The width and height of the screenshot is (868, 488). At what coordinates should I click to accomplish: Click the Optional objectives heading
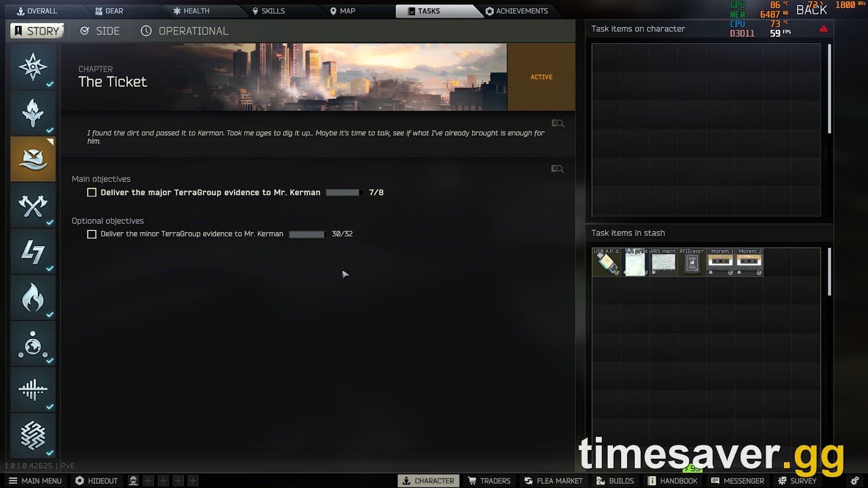(x=107, y=221)
